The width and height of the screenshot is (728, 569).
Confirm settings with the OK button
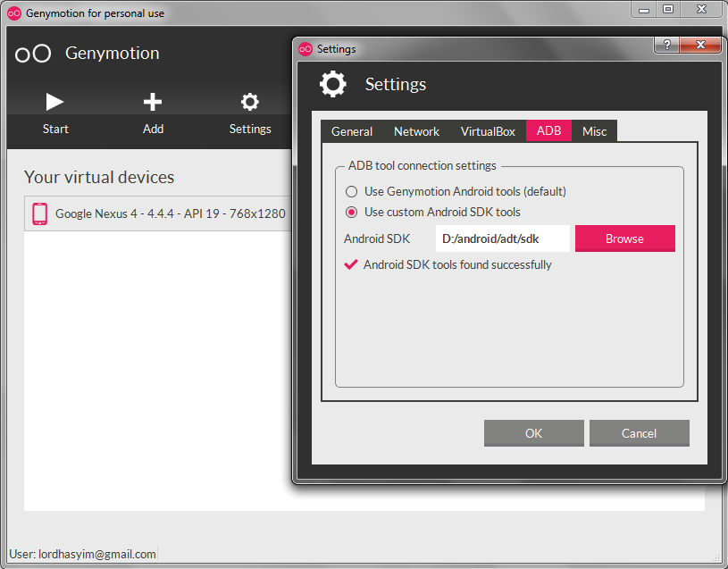pos(534,433)
